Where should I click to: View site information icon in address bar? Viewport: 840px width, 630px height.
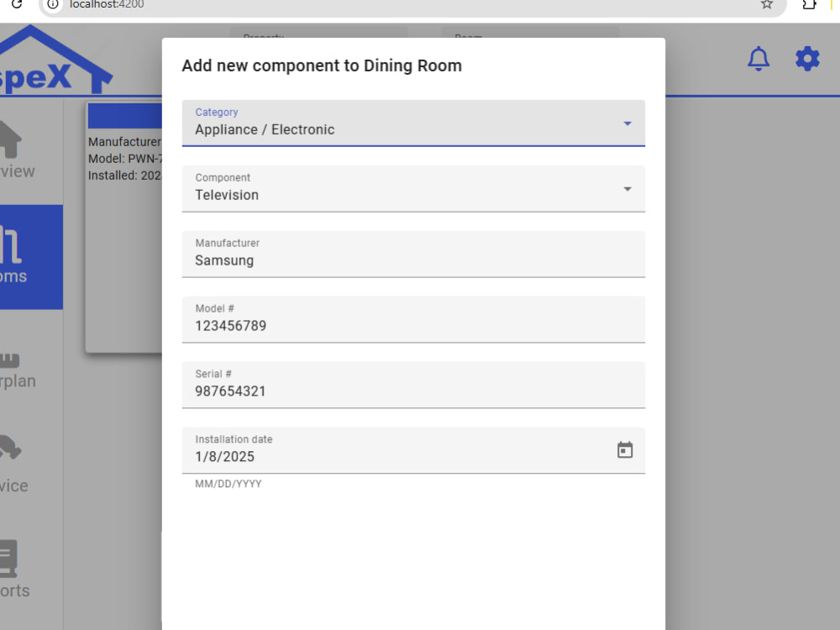[x=52, y=4]
